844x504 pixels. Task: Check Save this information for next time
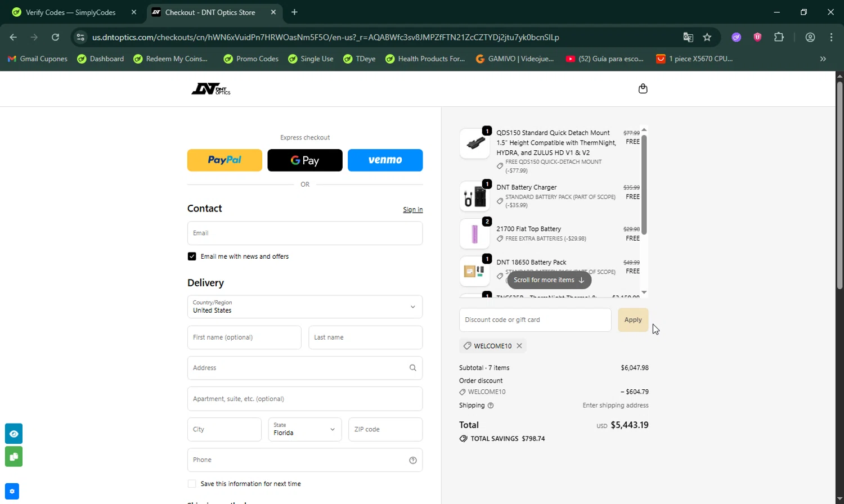[192, 484]
